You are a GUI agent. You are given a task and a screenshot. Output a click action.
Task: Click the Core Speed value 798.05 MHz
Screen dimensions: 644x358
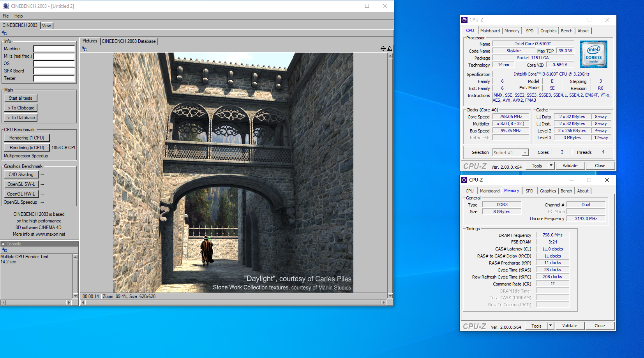point(511,116)
